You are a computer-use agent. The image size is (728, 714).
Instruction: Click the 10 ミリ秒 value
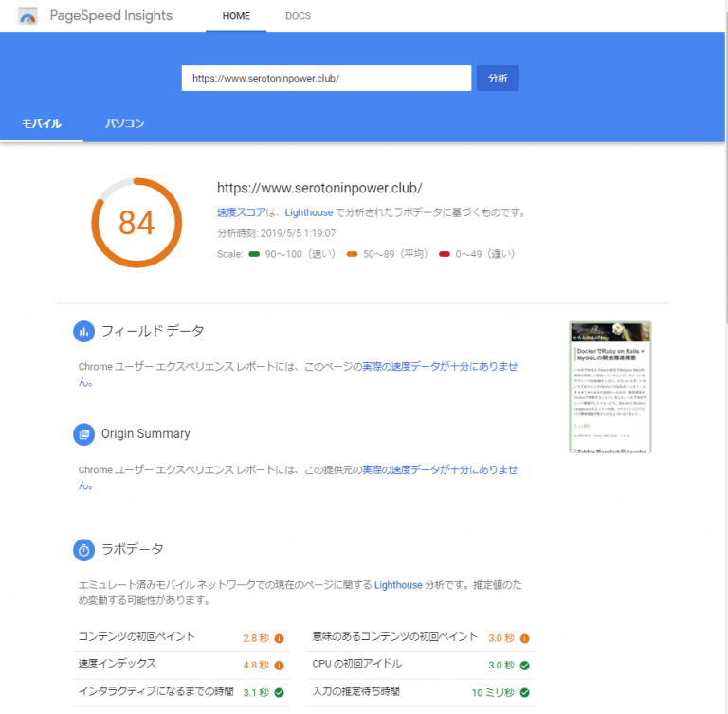(493, 692)
